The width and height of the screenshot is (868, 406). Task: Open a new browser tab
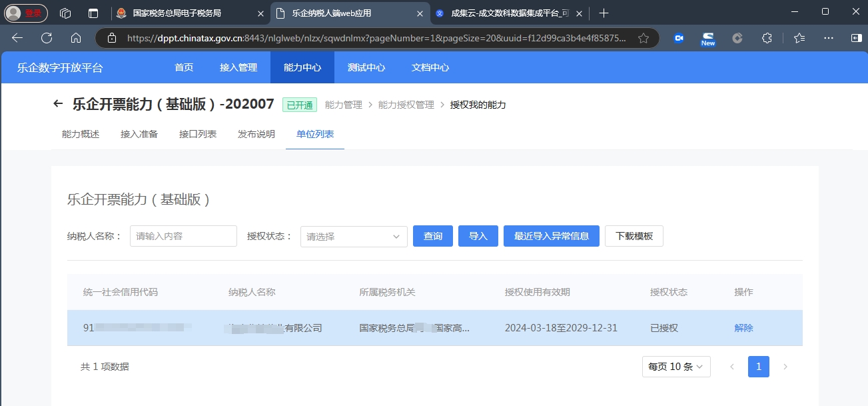pos(604,13)
